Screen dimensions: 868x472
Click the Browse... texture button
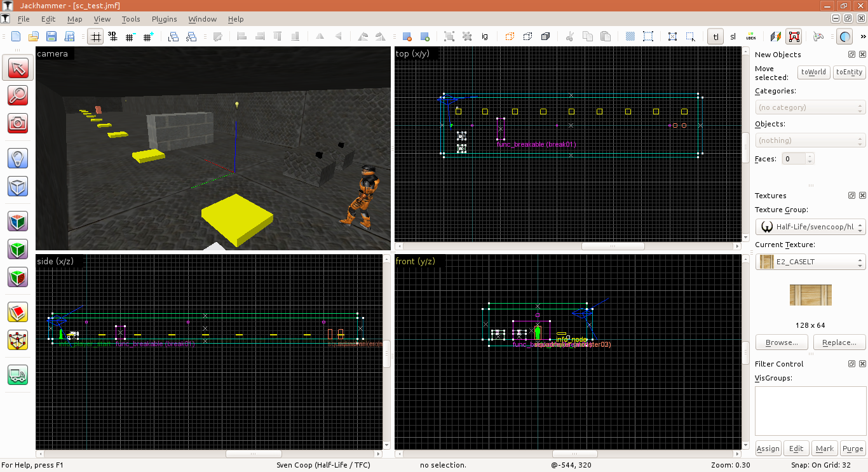pyautogui.click(x=782, y=342)
